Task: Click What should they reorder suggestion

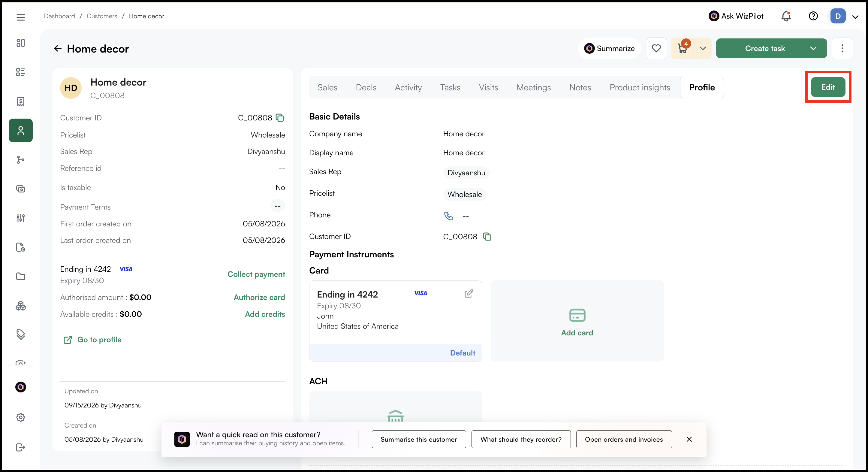Action: [x=521, y=439]
